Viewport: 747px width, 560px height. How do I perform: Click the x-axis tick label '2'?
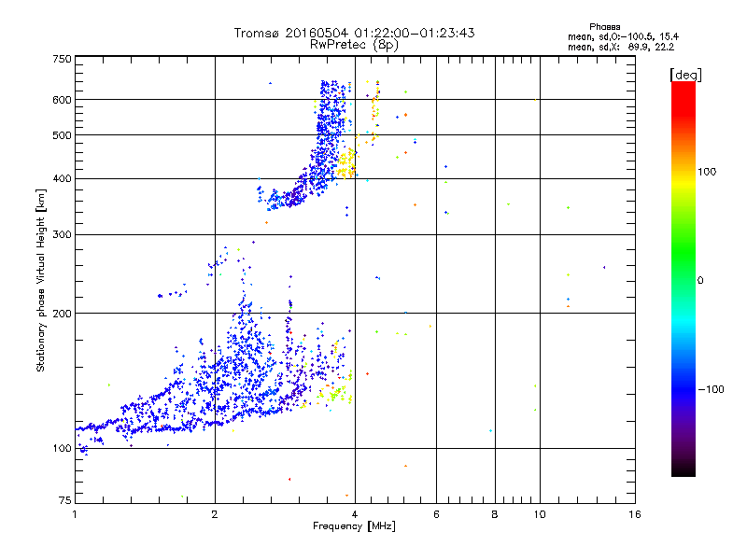pos(215,514)
